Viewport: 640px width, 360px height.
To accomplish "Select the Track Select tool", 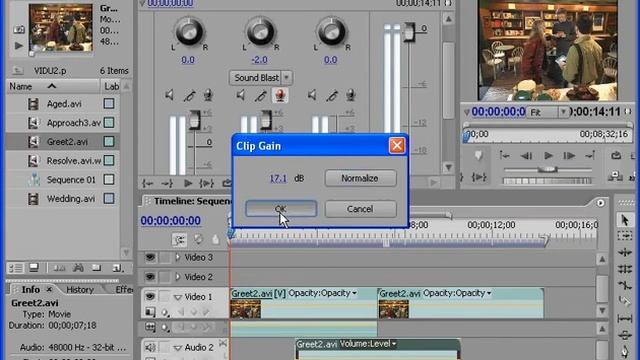I will (624, 236).
